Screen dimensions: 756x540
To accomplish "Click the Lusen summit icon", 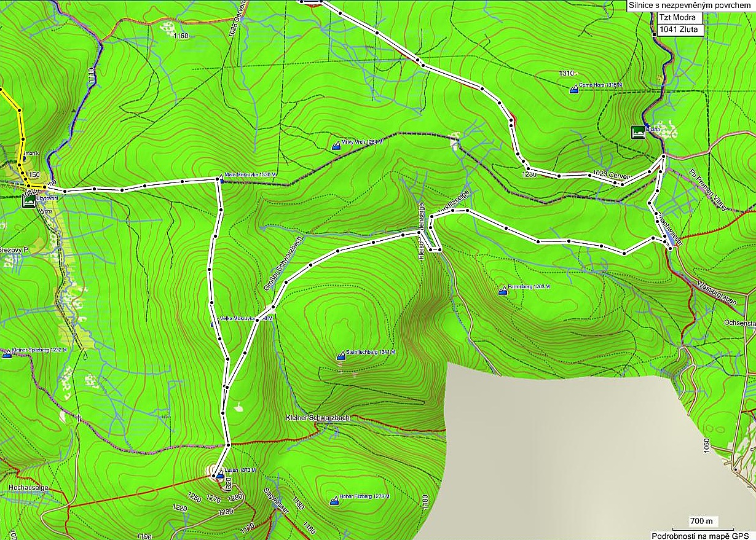I will [219, 474].
